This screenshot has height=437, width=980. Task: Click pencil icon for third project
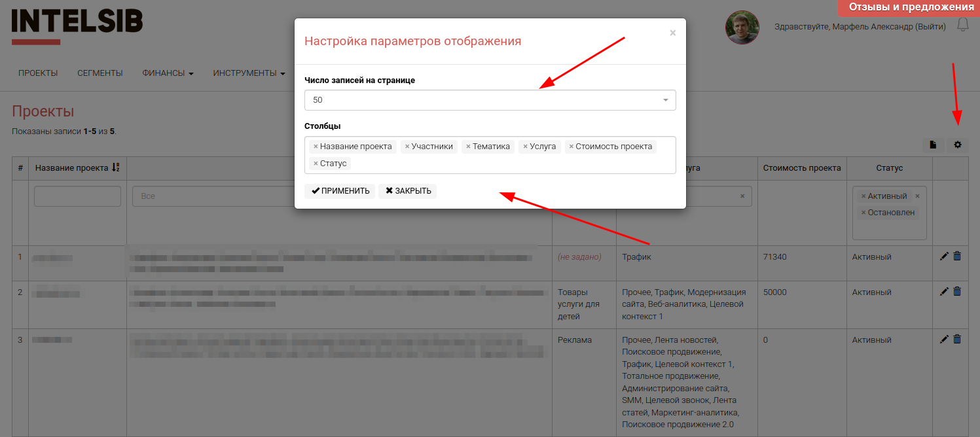944,339
